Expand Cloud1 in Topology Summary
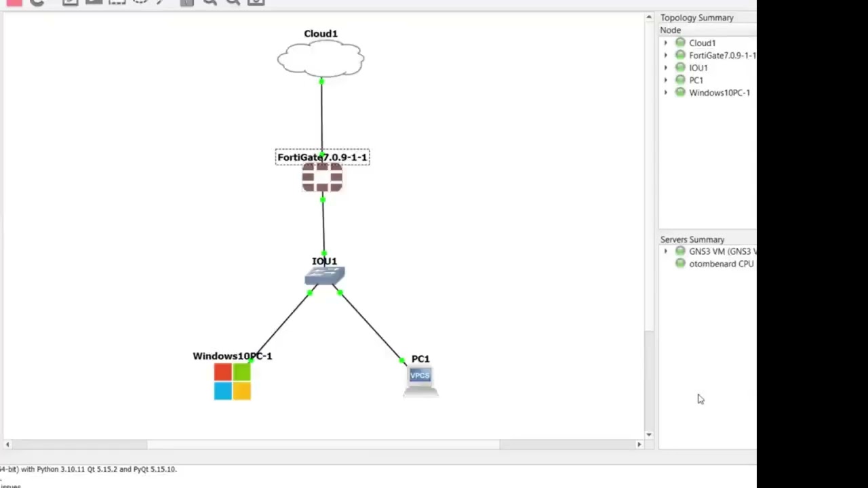 coord(665,43)
